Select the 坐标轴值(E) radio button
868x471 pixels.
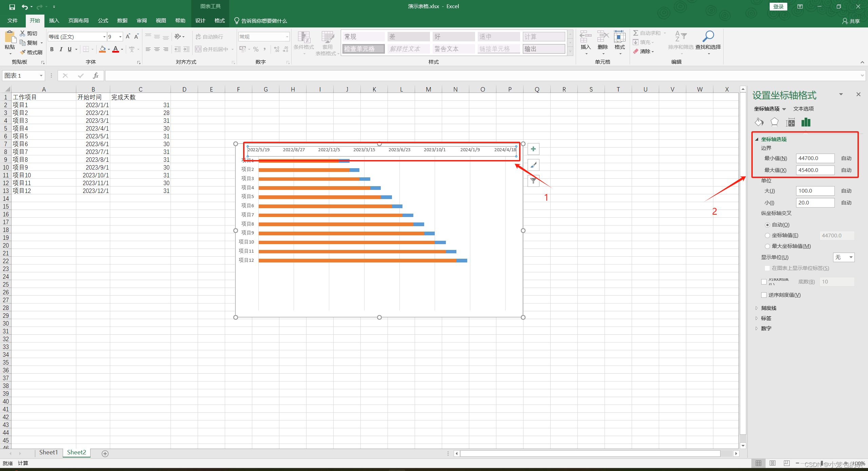pos(767,235)
